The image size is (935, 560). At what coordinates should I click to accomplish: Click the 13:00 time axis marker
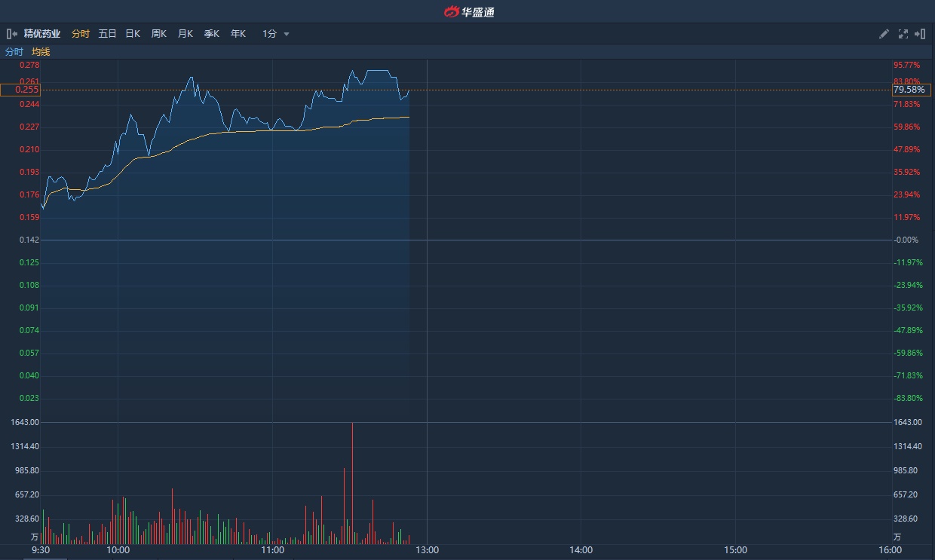point(427,550)
